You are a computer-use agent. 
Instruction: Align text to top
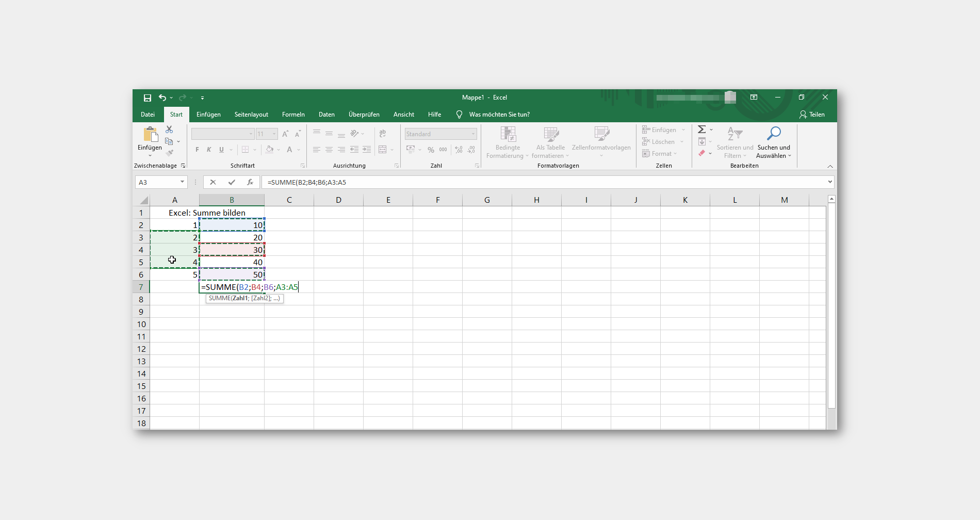click(x=317, y=133)
